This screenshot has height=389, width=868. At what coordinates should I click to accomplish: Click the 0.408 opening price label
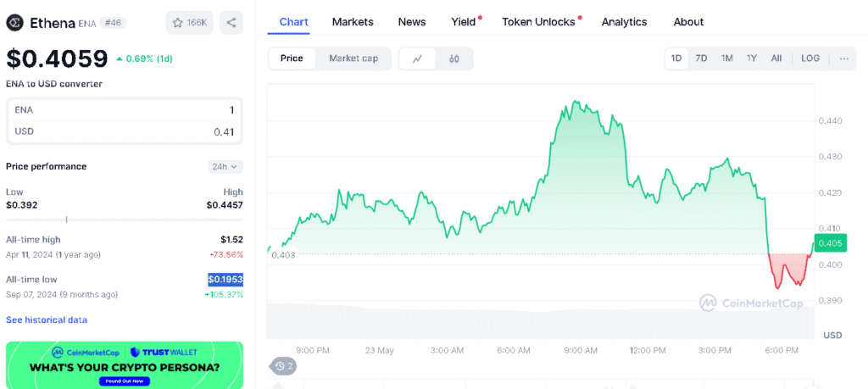point(283,254)
